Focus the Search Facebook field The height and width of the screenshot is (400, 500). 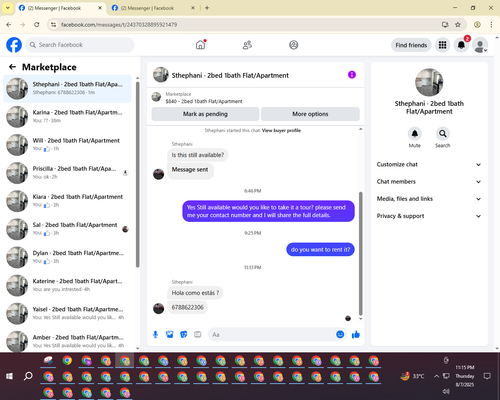[80, 45]
